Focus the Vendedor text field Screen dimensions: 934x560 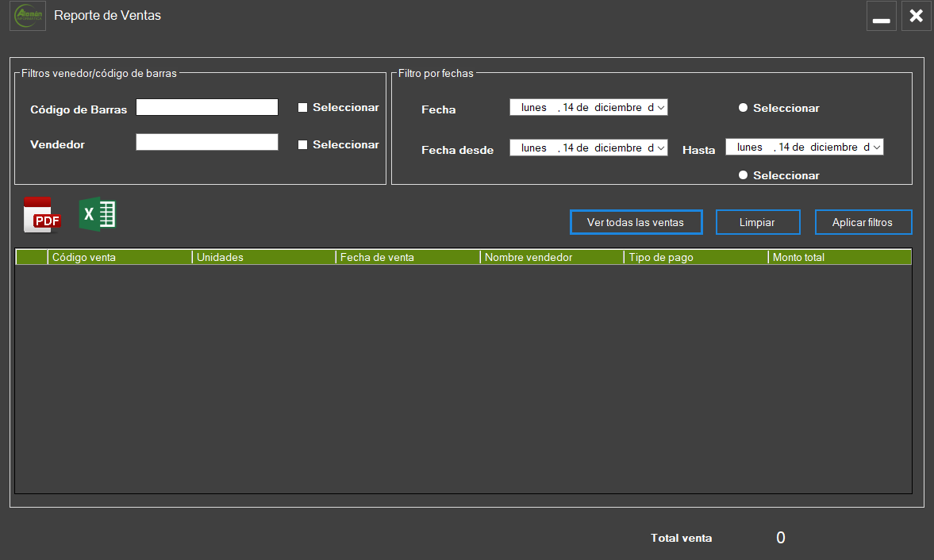point(207,142)
